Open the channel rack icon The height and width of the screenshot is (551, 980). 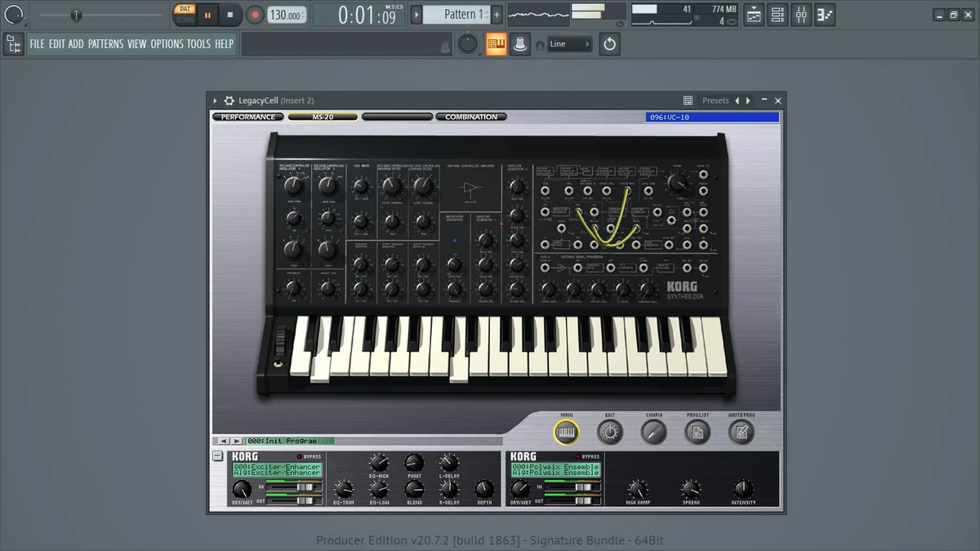point(777,15)
